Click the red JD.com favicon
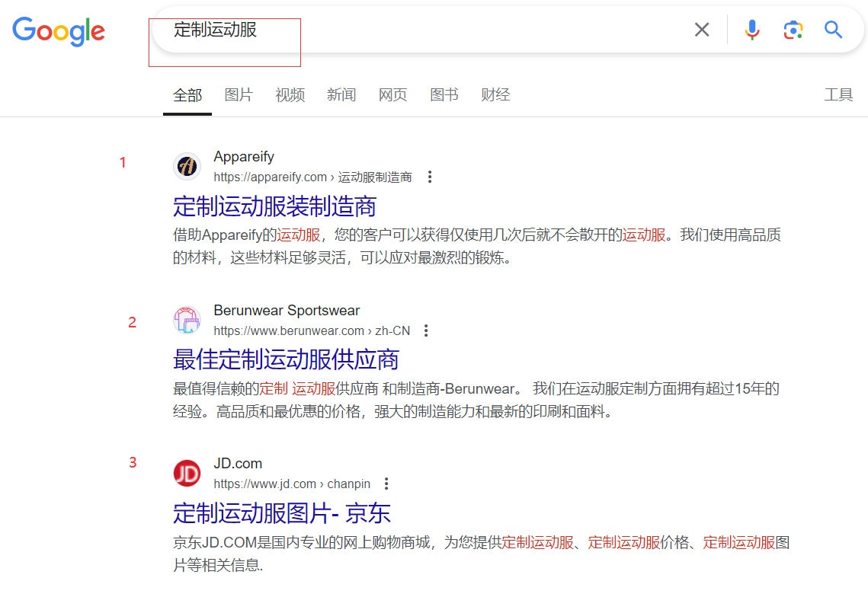This screenshot has height=597, width=868. tap(187, 473)
